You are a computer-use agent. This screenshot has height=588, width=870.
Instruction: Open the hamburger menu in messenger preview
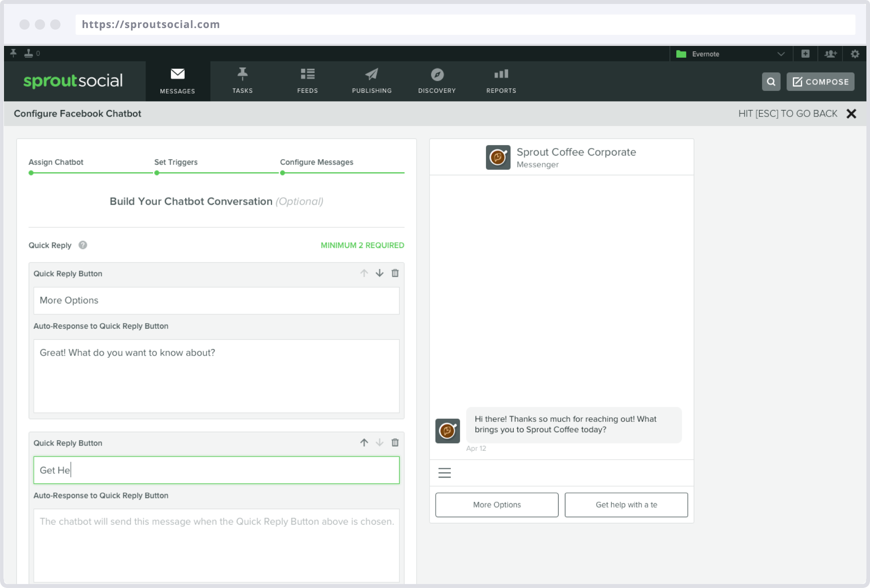click(x=444, y=473)
